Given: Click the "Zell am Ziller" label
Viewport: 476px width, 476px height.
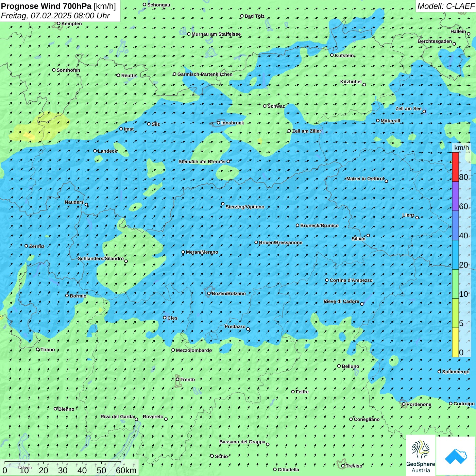Looking at the screenshot, I should click(x=306, y=131).
